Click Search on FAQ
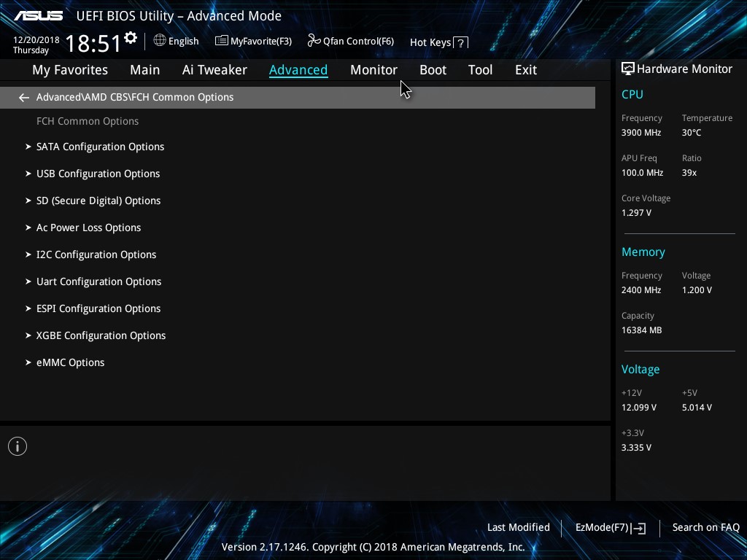Screen dimensions: 747x560 click(705, 528)
